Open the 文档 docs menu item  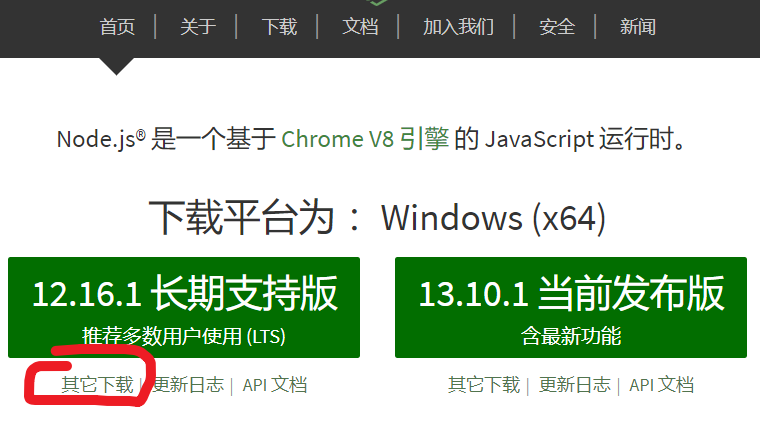tap(360, 27)
